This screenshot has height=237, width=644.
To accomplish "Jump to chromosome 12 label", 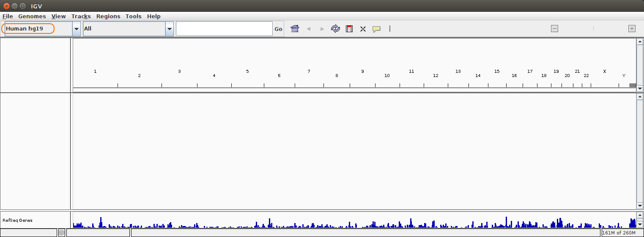I will [436, 76].
